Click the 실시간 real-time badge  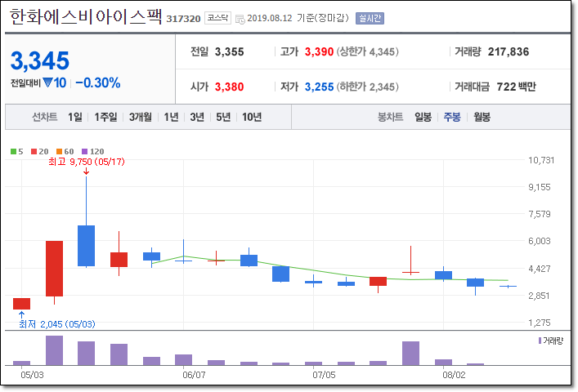(x=370, y=18)
